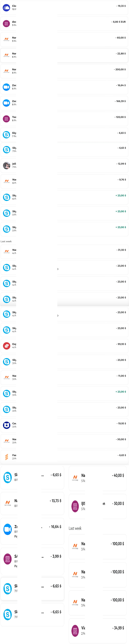Click the purple store icon on the 34,99 $ transaction

[75, 631]
